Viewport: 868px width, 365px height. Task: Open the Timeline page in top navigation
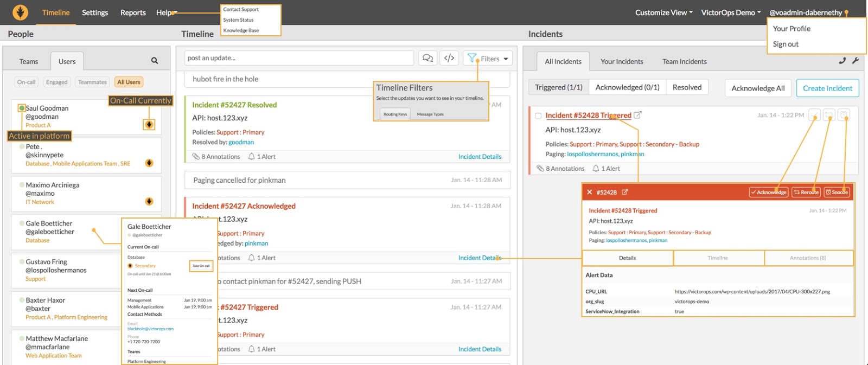56,12
